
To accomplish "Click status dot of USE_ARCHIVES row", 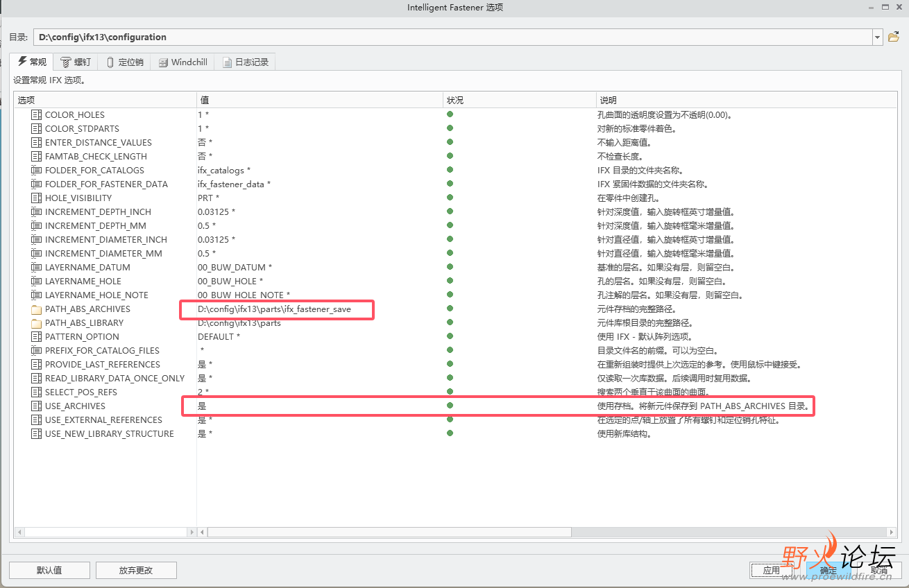I will tap(450, 406).
